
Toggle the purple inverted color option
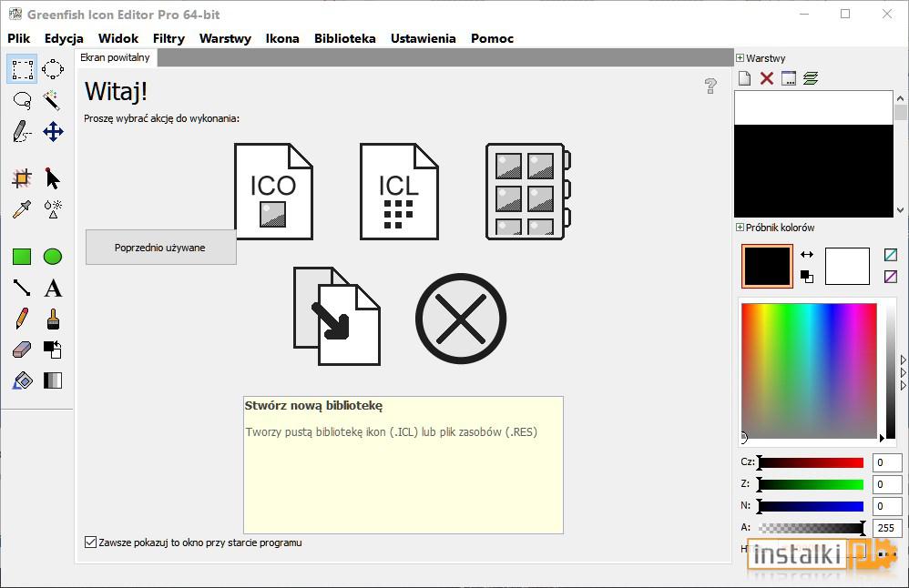point(891,277)
